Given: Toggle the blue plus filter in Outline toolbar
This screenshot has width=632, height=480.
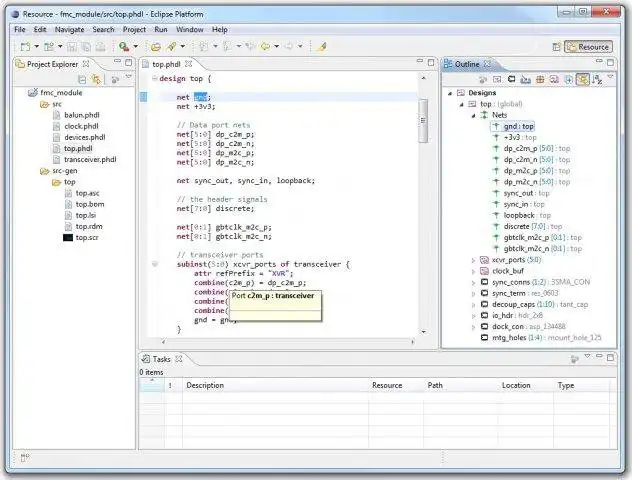Looking at the screenshot, I should (x=568, y=79).
